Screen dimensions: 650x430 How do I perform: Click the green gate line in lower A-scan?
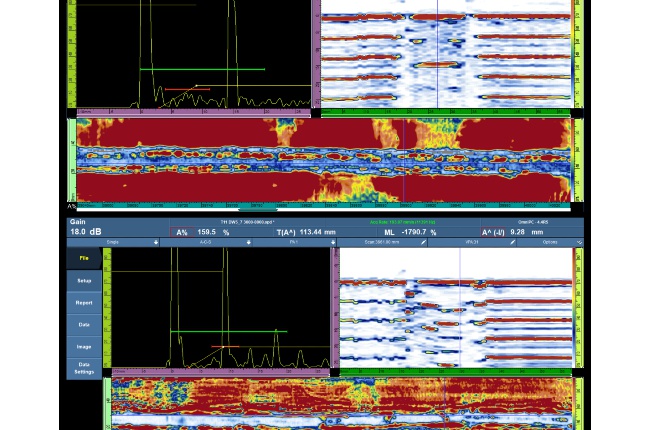[228, 332]
